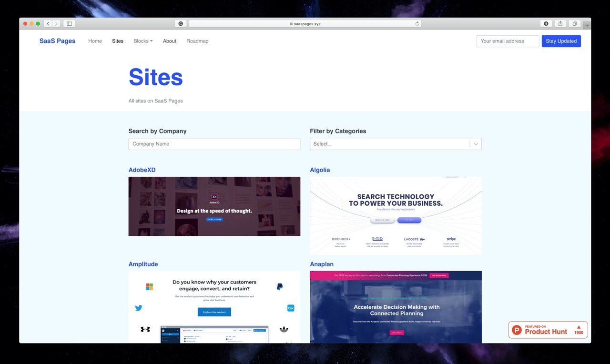Toggle the Safari sidebar button
The image size is (610, 364).
pos(69,23)
